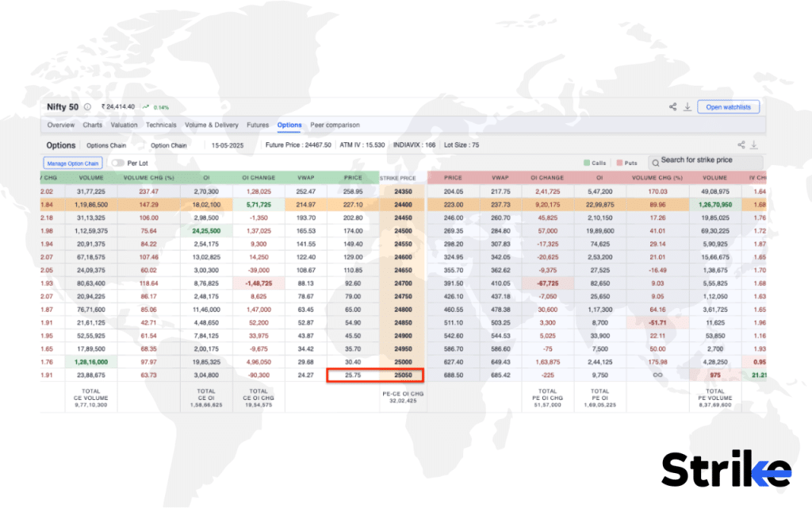Open the Options Chain selector
The height and width of the screenshot is (508, 812).
[106, 146]
